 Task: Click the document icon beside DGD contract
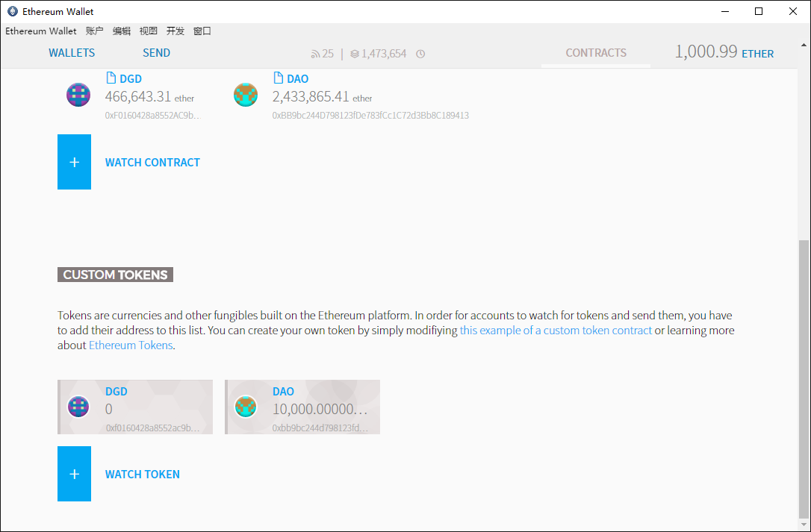(111, 78)
